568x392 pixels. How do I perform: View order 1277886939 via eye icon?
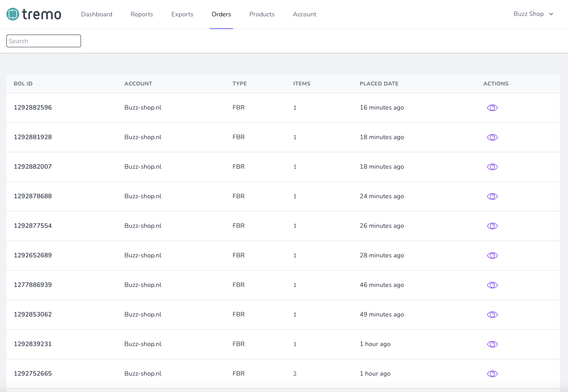pos(492,285)
